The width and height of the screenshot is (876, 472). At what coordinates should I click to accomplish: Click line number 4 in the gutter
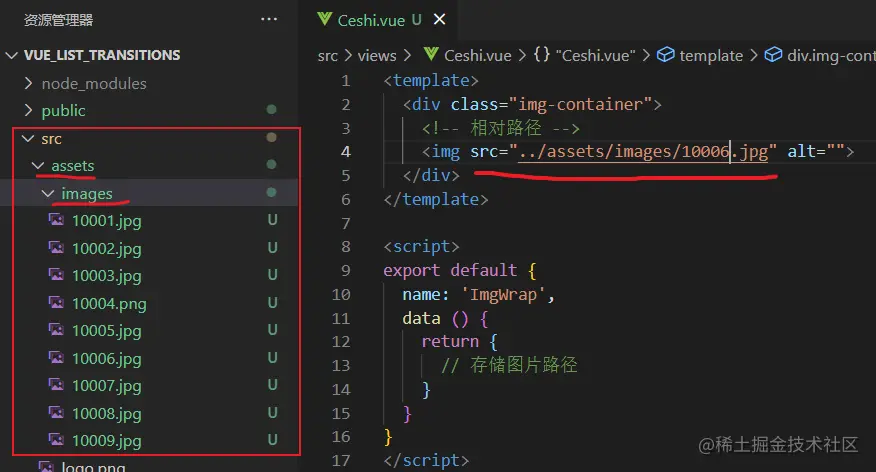click(x=346, y=152)
